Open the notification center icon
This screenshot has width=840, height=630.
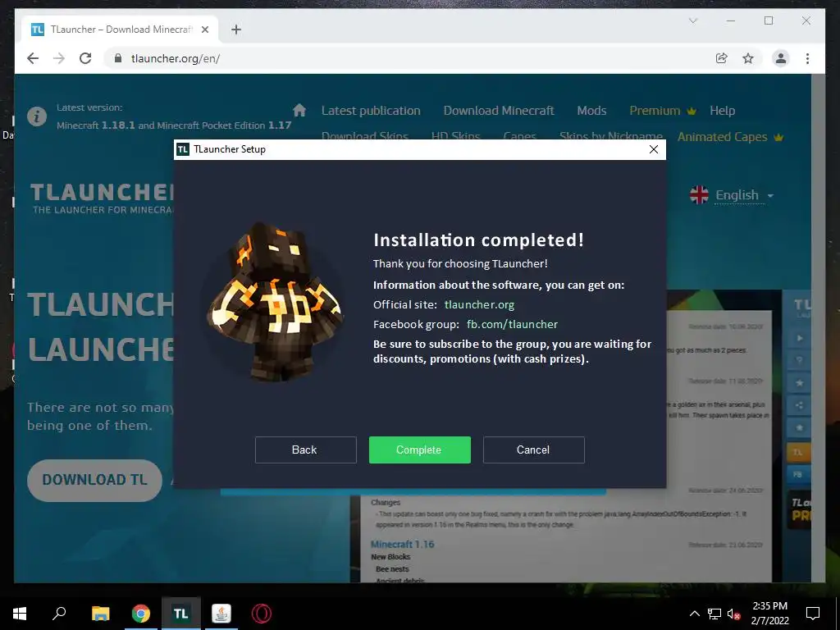813,614
